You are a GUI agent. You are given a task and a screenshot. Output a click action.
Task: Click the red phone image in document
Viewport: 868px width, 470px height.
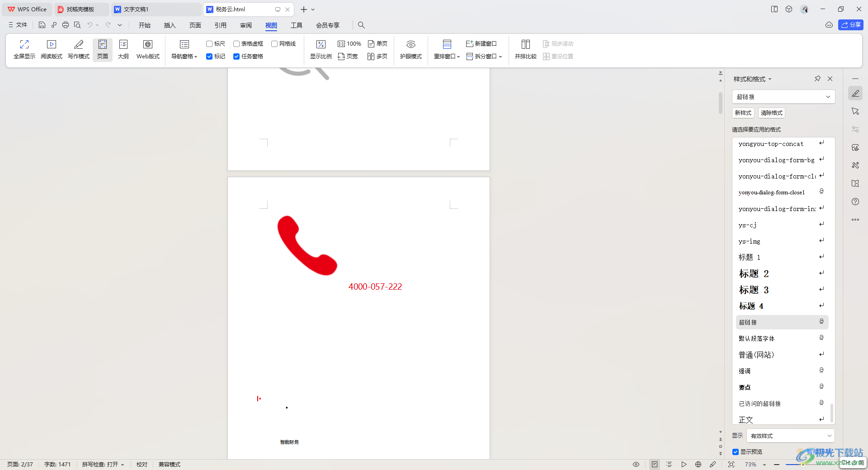click(307, 245)
